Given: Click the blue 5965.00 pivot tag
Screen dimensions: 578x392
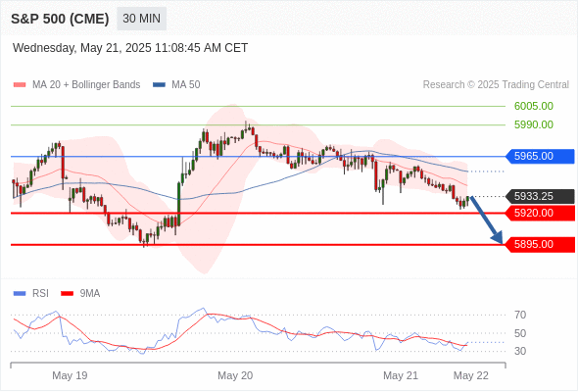Looking at the screenshot, I should 539,157.
